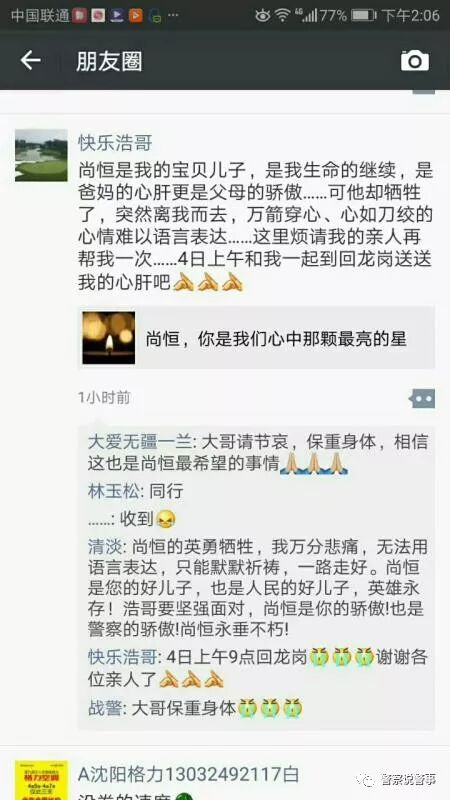Image resolution: width=450 pixels, height=800 pixels.
Task: Tap the 朋友圈 title in header
Action: 109,61
